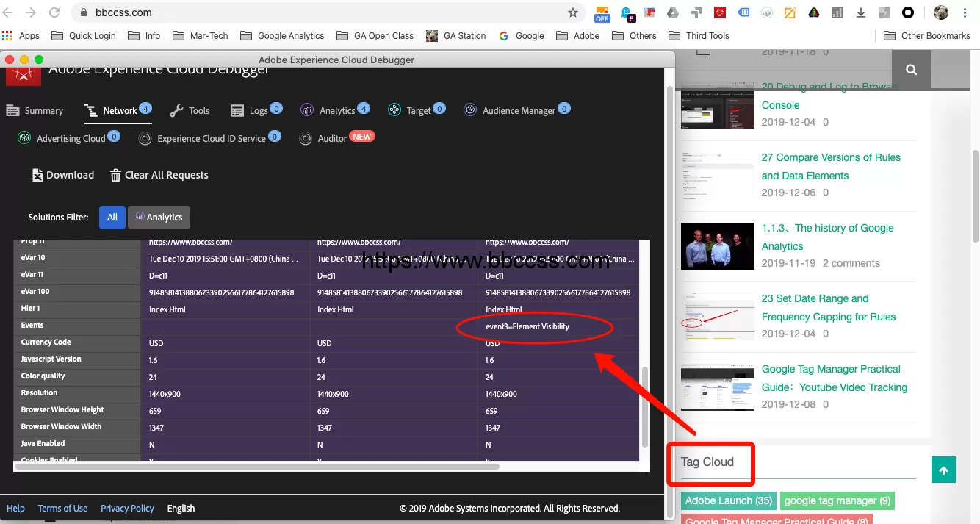This screenshot has width=980, height=524.
Task: Open the Youtube Video Tracking guide link
Action: click(834, 378)
